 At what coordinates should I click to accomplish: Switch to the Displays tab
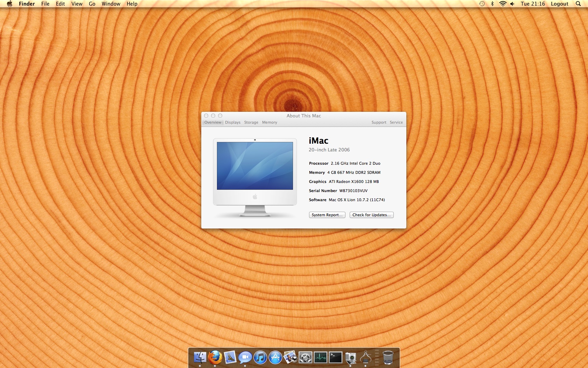point(233,122)
